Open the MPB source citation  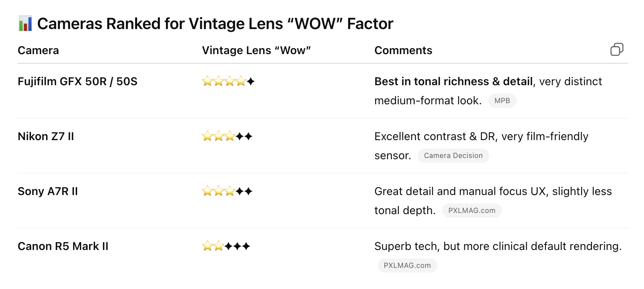(502, 101)
